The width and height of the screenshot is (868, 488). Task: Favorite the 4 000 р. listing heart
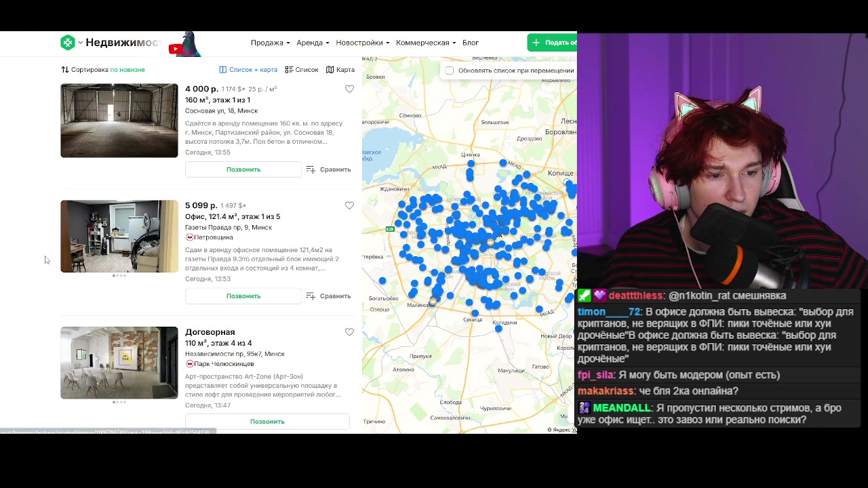pyautogui.click(x=349, y=89)
